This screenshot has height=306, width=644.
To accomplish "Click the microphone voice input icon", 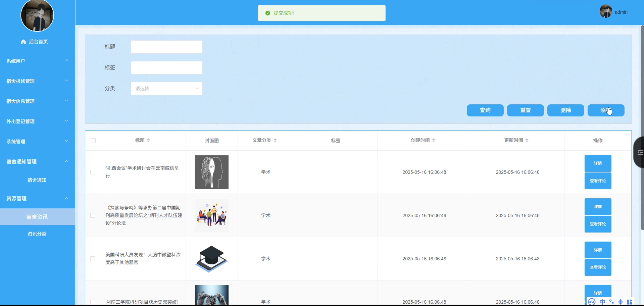I will pos(621,302).
